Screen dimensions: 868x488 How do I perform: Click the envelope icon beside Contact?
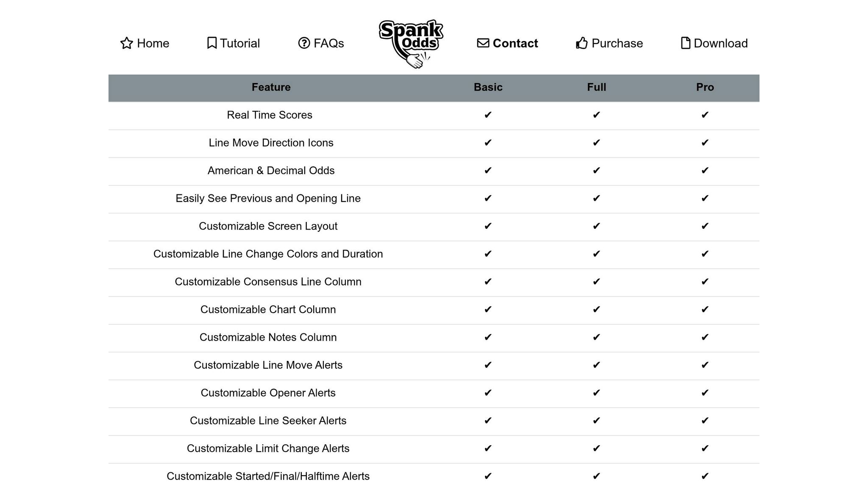pos(483,43)
